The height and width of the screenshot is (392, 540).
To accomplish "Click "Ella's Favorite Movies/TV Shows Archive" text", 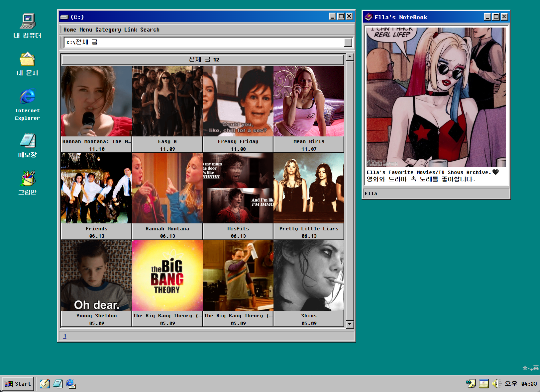I will click(429, 172).
